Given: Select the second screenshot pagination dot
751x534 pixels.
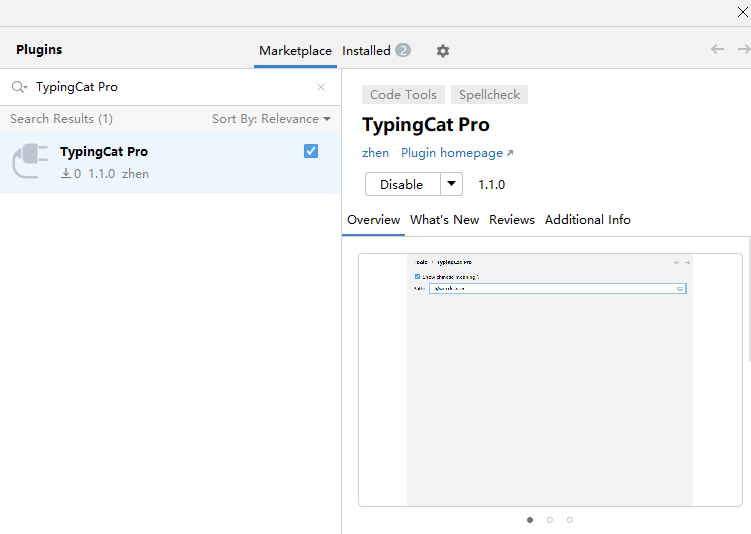Looking at the screenshot, I should pos(550,520).
